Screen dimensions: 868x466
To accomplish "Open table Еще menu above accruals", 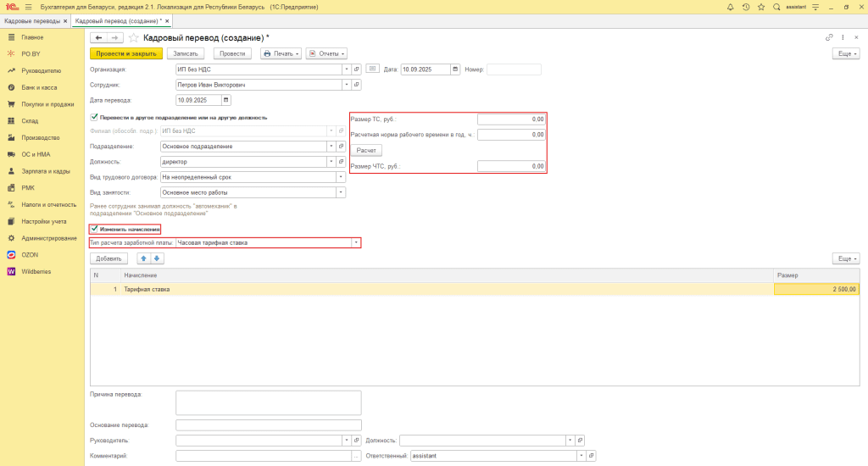I will [847, 258].
